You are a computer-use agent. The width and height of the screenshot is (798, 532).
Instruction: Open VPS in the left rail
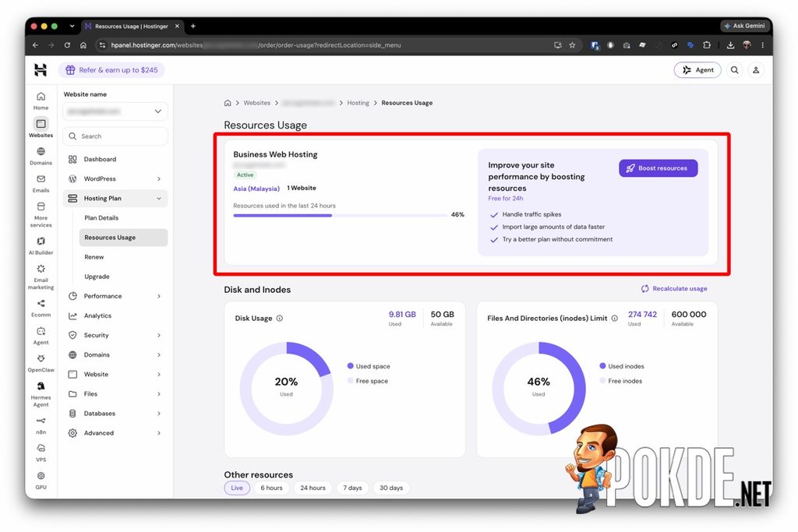(x=41, y=452)
